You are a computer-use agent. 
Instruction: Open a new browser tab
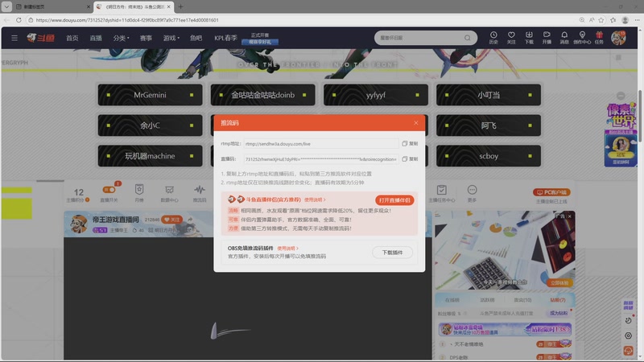click(x=180, y=6)
